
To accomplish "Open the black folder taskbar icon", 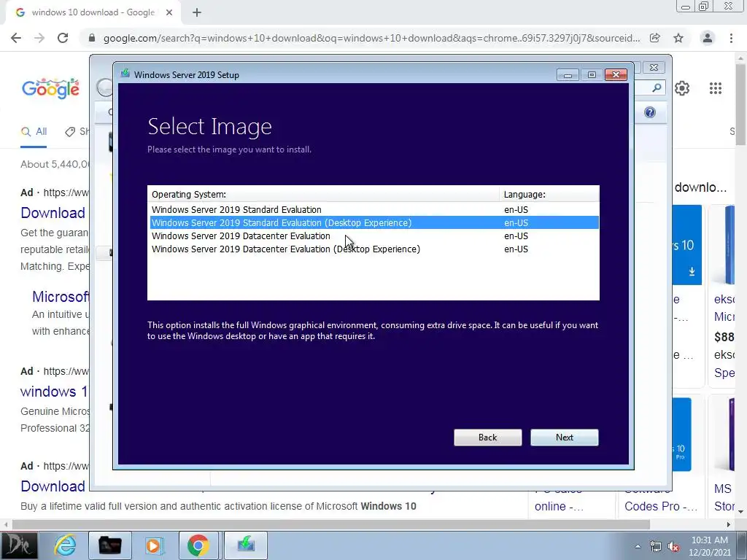I will [x=109, y=545].
